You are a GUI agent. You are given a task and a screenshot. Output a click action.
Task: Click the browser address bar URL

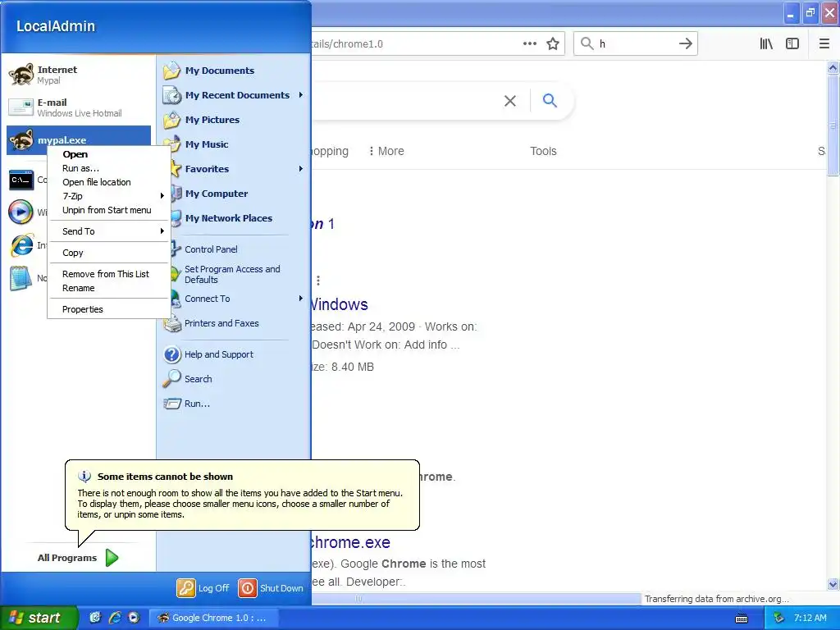[348, 44]
